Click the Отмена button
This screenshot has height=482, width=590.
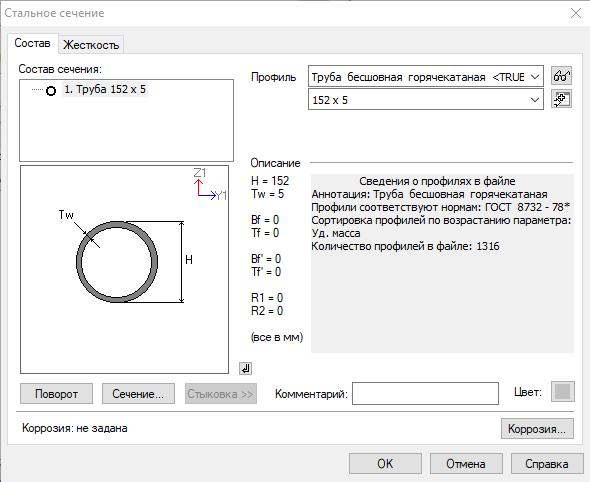click(x=466, y=464)
